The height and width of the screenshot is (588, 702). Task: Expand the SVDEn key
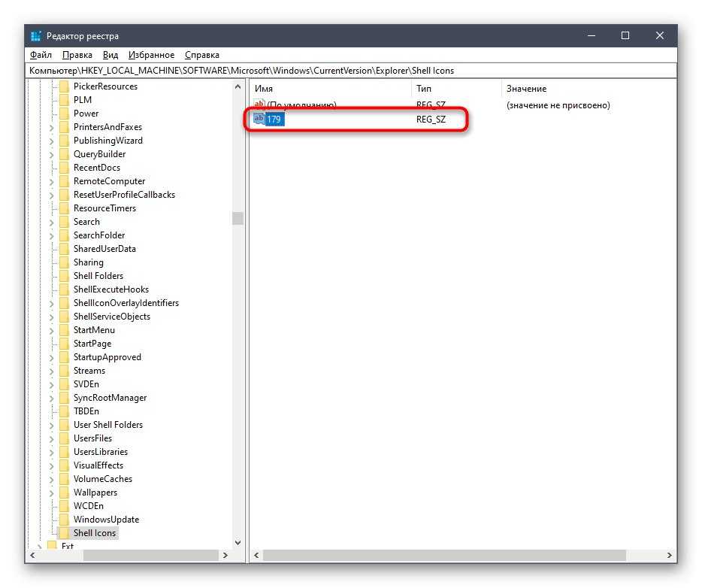coord(51,385)
